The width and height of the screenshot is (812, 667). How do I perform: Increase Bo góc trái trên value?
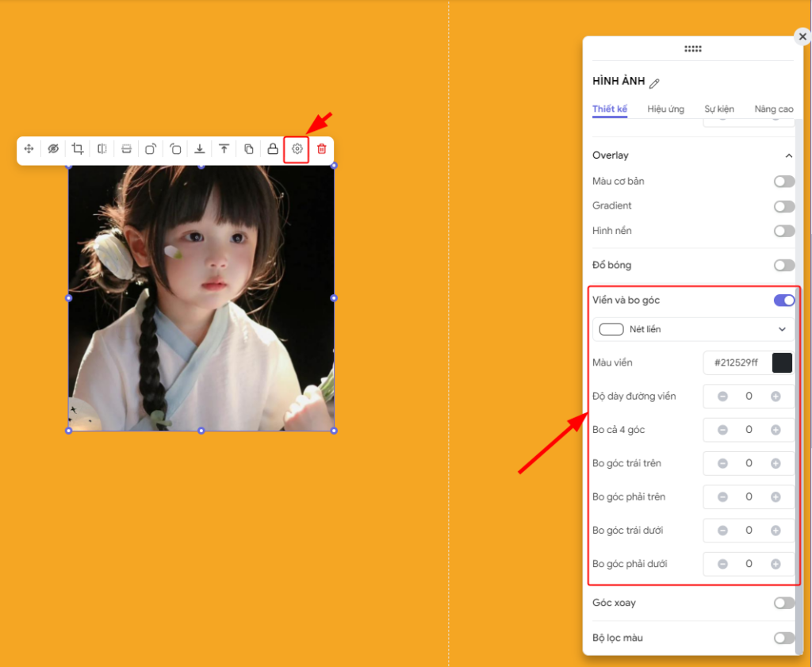[x=776, y=463]
